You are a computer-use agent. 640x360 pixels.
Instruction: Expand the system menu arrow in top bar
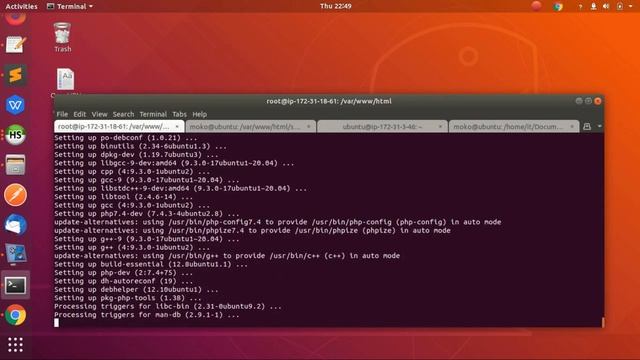point(631,6)
